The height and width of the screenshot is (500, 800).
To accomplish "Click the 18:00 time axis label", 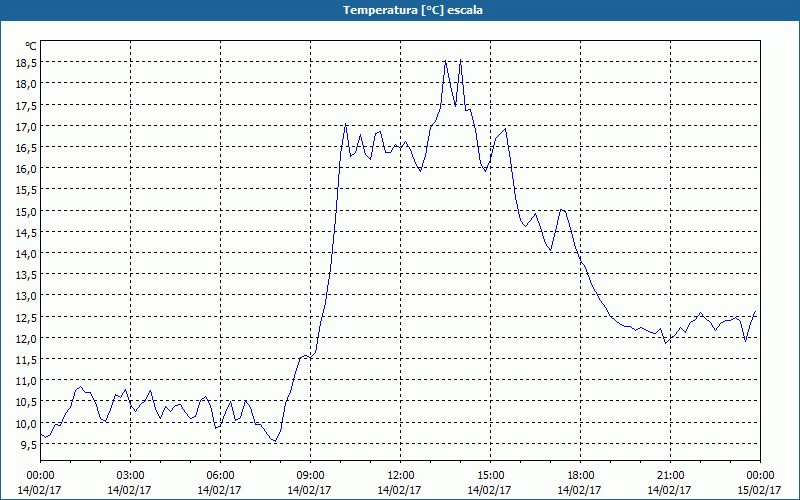I will point(580,476).
